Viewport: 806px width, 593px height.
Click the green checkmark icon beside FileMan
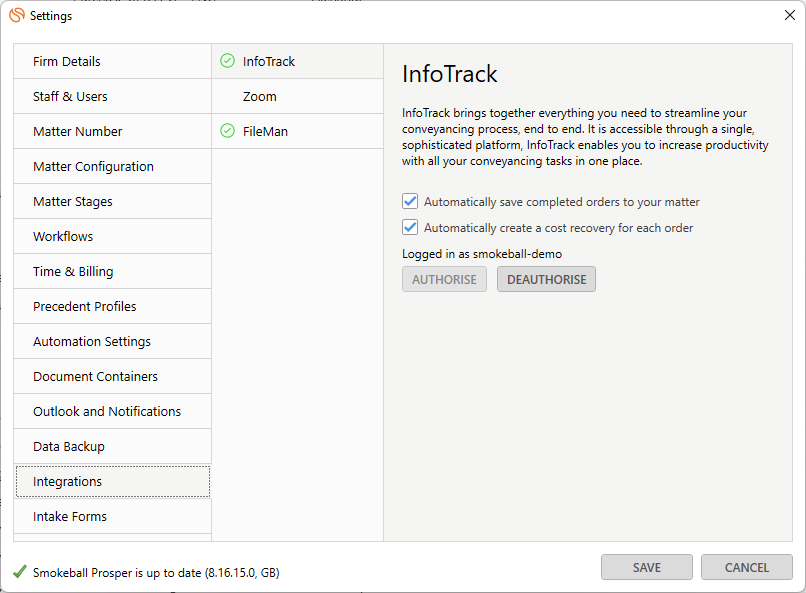[x=227, y=131]
